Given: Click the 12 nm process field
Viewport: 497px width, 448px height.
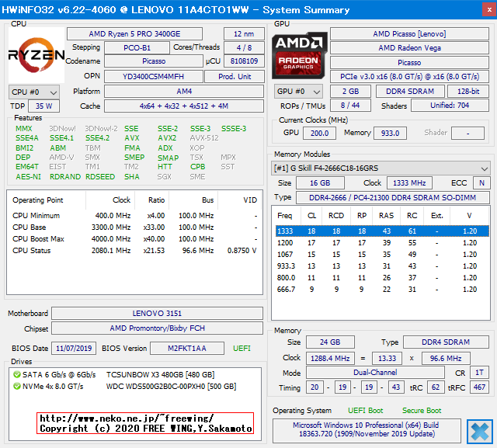Looking at the screenshot, I should tap(244, 34).
